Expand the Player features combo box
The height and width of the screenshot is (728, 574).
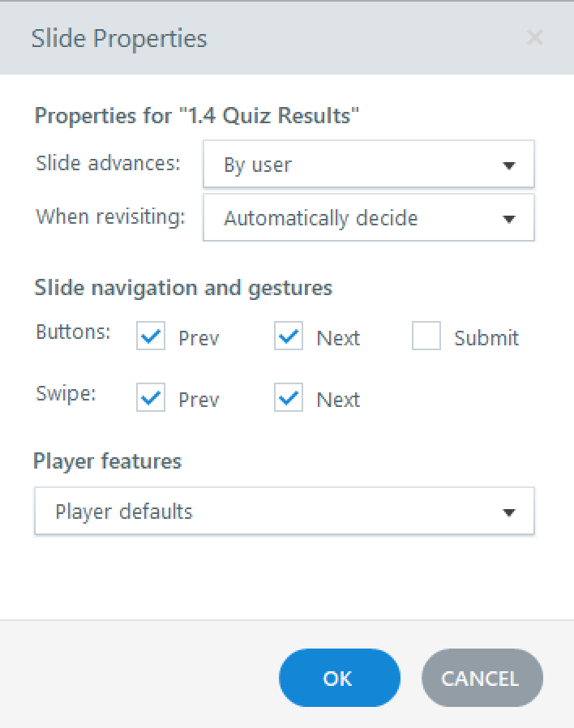284,512
